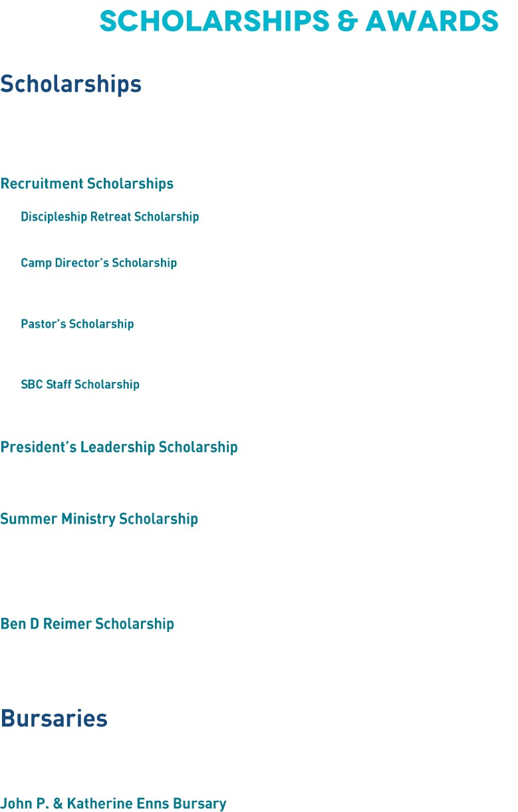Viewport: 518px width, 812px height.
Task: Click the Camp Director's Scholarship heading
Action: point(98,262)
